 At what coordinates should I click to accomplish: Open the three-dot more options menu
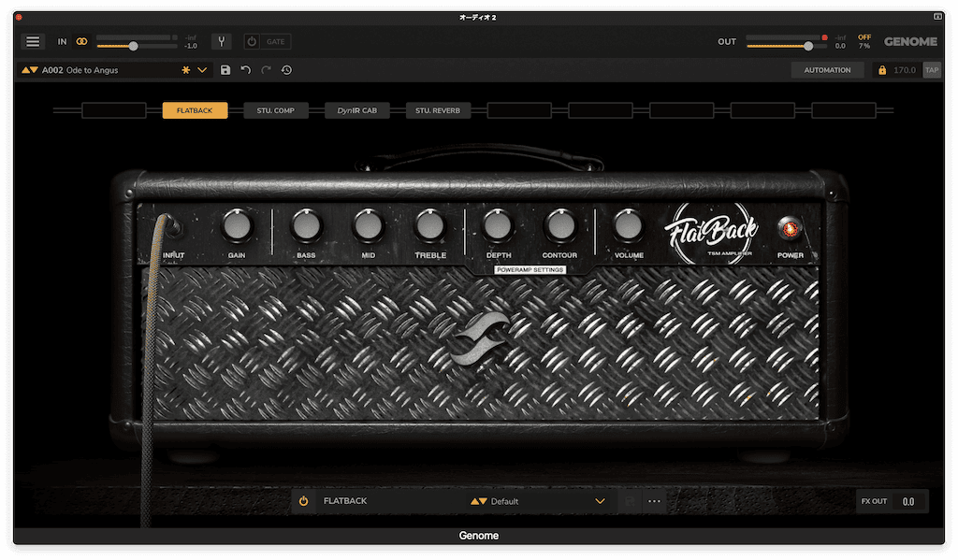(654, 501)
